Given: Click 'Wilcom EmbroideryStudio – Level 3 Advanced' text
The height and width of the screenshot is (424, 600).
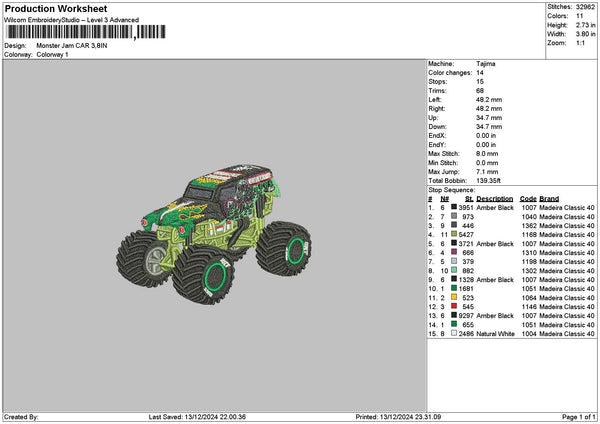Looking at the screenshot, I should pos(72,20).
